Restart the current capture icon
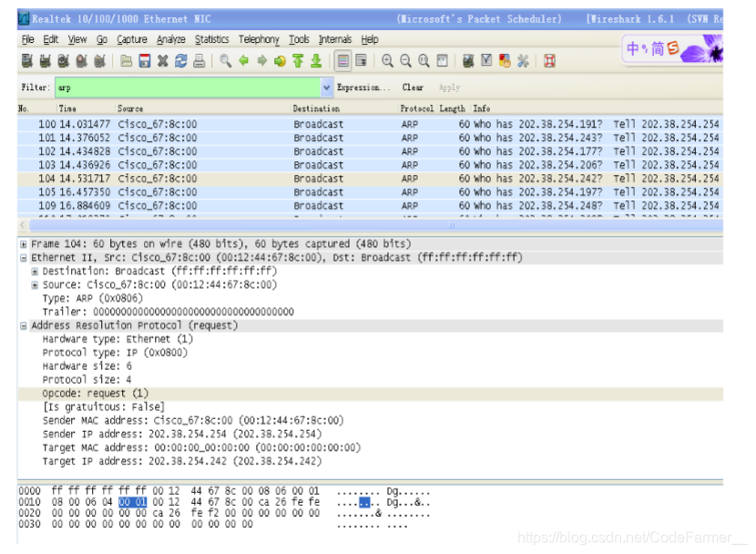This screenshot has width=756, height=554. (100, 61)
